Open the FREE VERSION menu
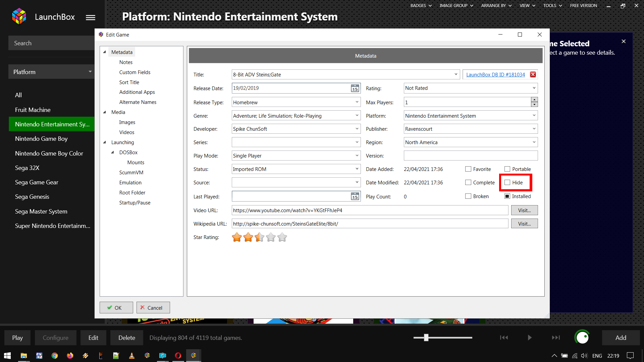 coord(583,5)
